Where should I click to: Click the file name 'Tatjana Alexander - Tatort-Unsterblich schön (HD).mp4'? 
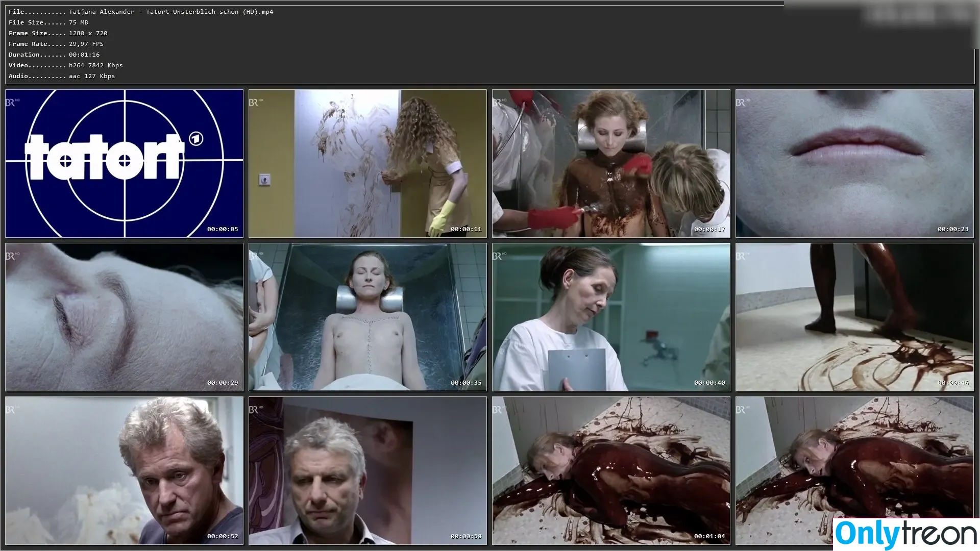pos(171,12)
